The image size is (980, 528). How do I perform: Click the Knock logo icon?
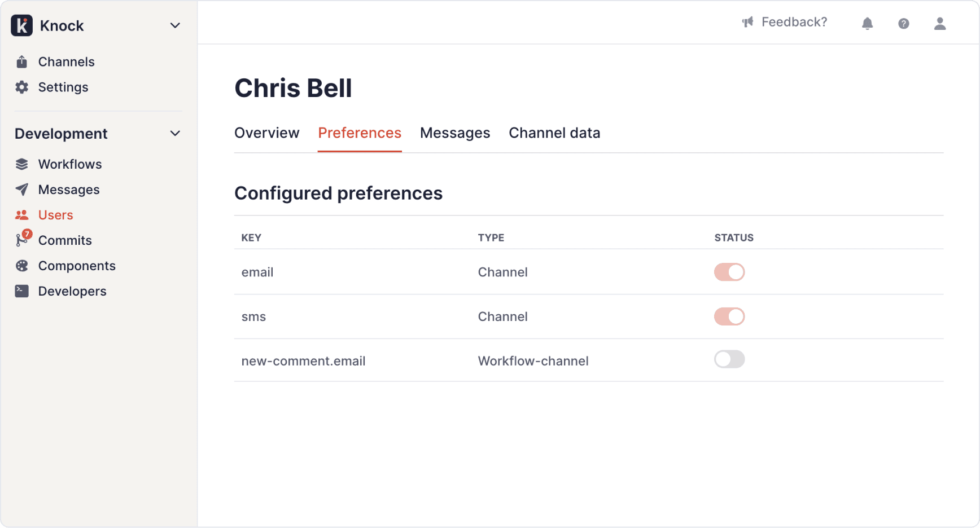[x=22, y=25]
